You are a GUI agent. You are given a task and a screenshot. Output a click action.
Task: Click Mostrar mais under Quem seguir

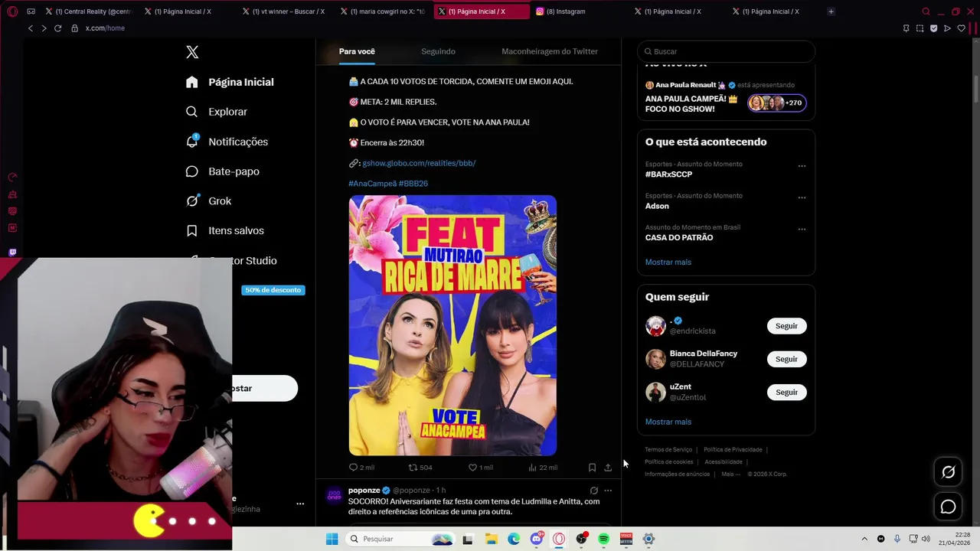pyautogui.click(x=668, y=422)
